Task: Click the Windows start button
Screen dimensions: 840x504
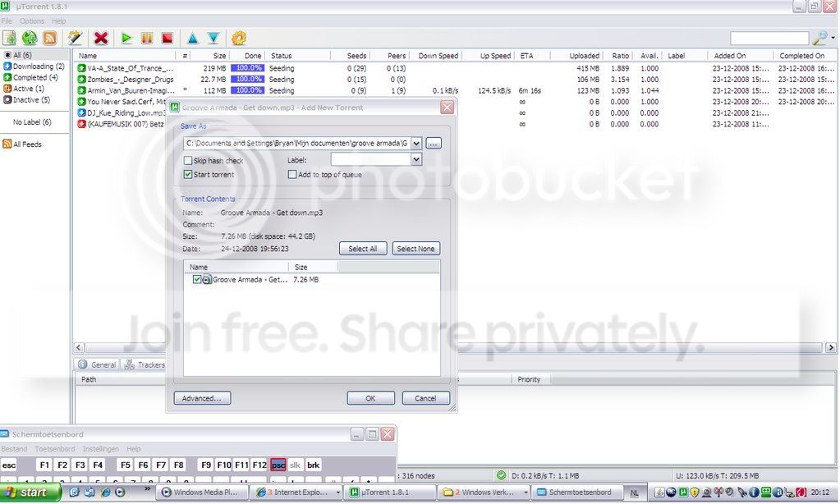Action: [x=30, y=493]
